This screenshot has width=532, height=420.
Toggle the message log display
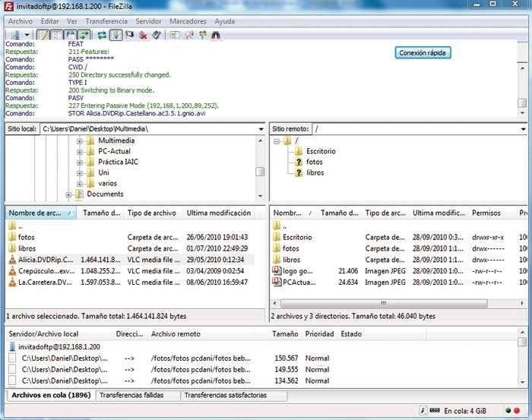tap(43, 35)
